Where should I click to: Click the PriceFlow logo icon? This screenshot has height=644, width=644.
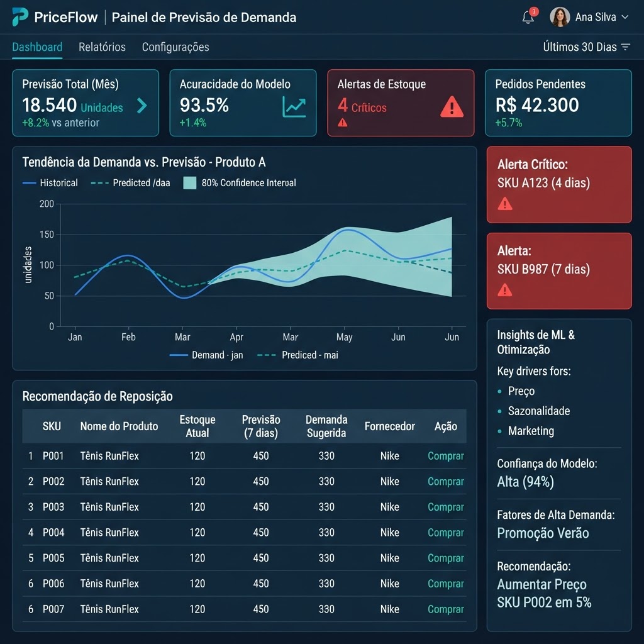(19, 17)
